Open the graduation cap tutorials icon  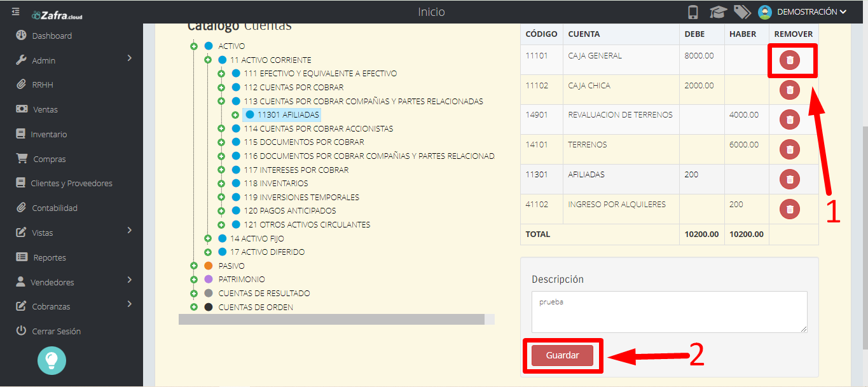[718, 12]
